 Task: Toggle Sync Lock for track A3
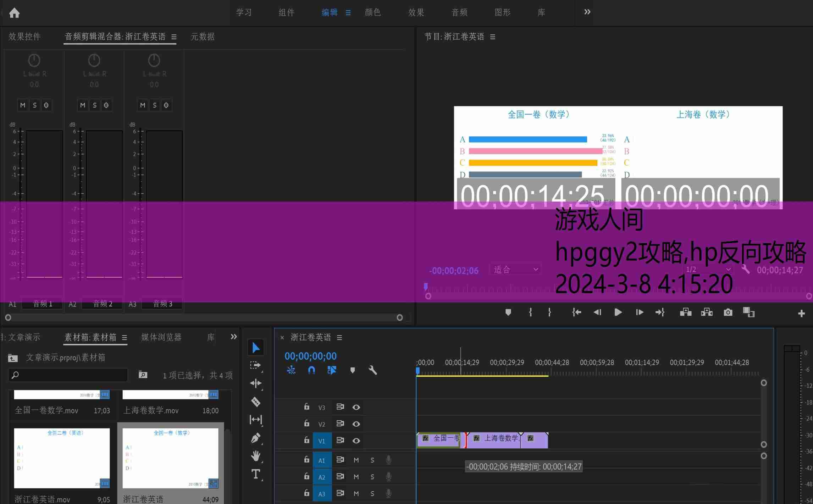340,493
